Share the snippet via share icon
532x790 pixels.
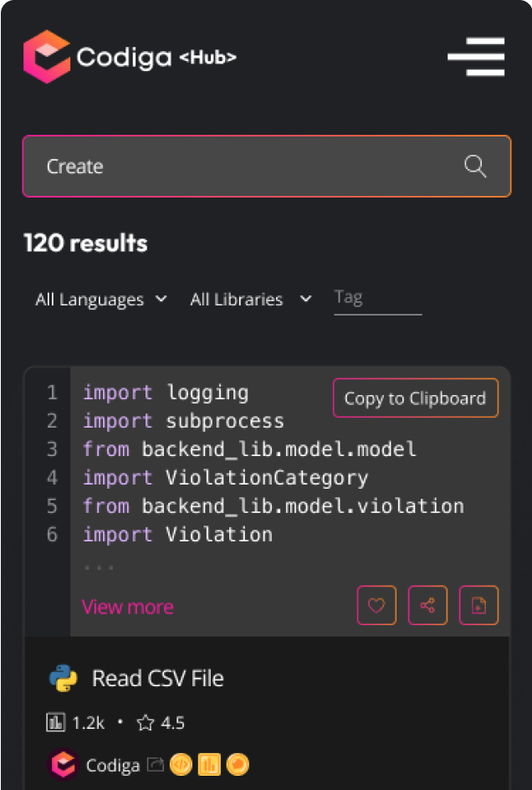(x=427, y=605)
